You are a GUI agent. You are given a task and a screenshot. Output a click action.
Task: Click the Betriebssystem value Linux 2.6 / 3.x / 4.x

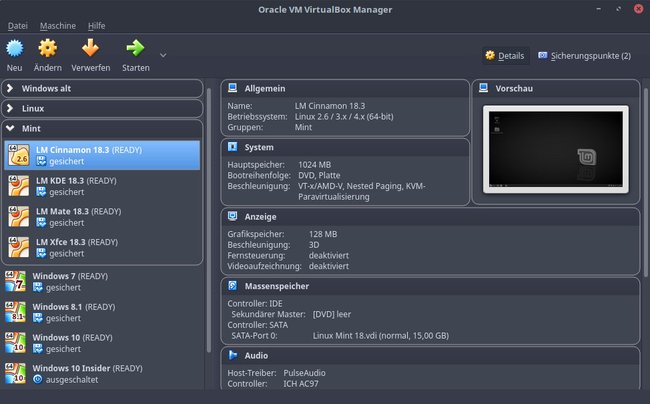click(344, 116)
